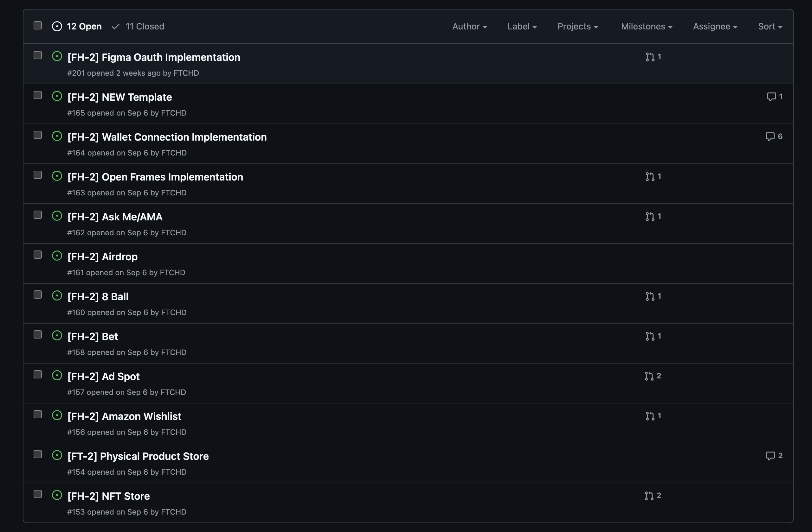The image size is (812, 532).
Task: Open issue Ask Me/AMA
Action: [115, 216]
